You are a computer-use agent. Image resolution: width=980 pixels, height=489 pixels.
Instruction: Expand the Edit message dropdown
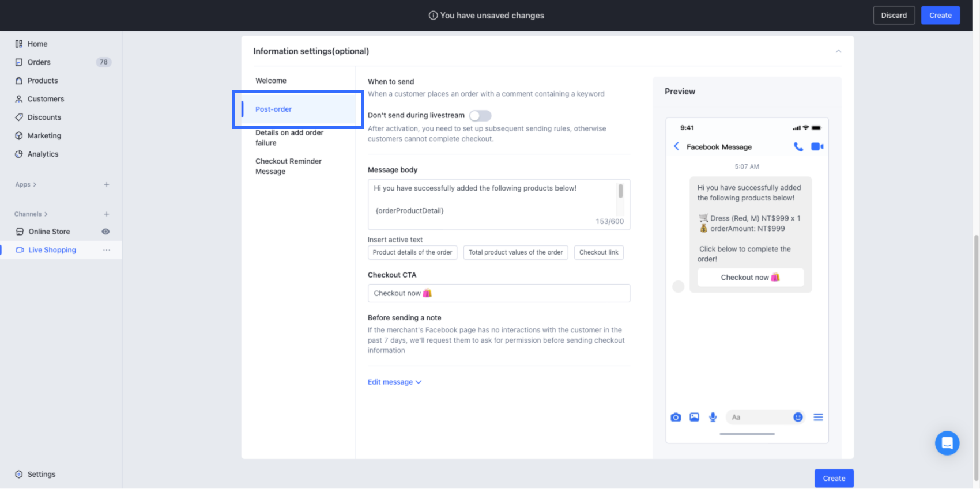394,382
